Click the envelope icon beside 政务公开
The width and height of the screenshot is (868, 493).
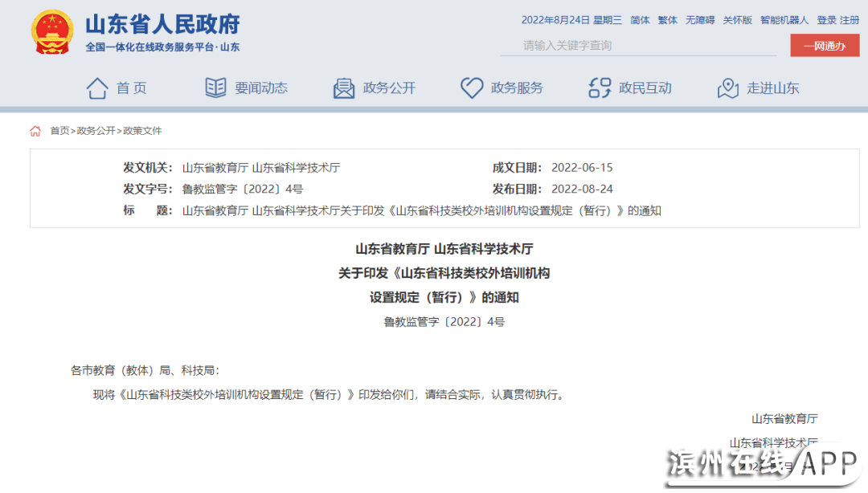tap(344, 88)
